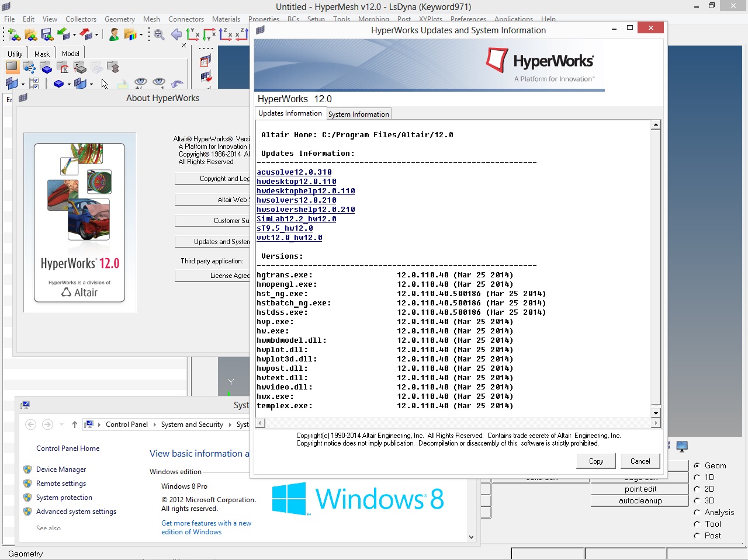The width and height of the screenshot is (748, 560).
Task: Toggle the isolate eye icon
Action: [159, 82]
